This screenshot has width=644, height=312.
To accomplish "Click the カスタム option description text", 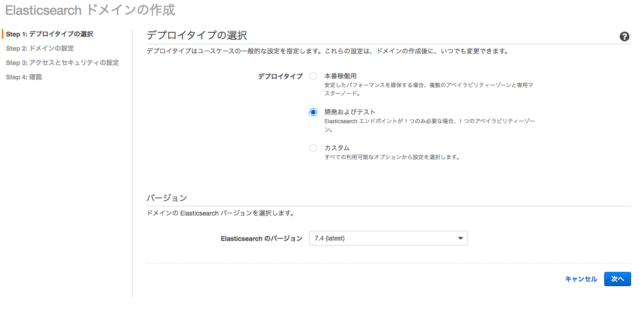I will tap(392, 157).
